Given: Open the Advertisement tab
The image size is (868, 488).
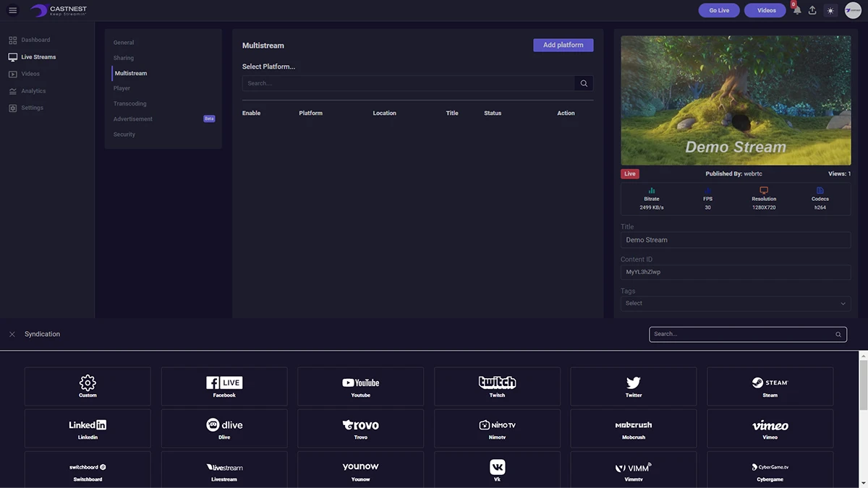Looking at the screenshot, I should [133, 119].
